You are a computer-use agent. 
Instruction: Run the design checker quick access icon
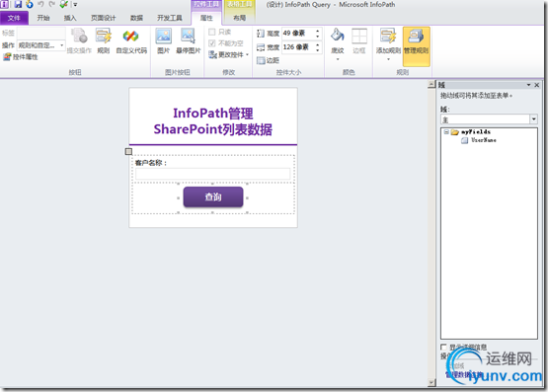point(63,4)
